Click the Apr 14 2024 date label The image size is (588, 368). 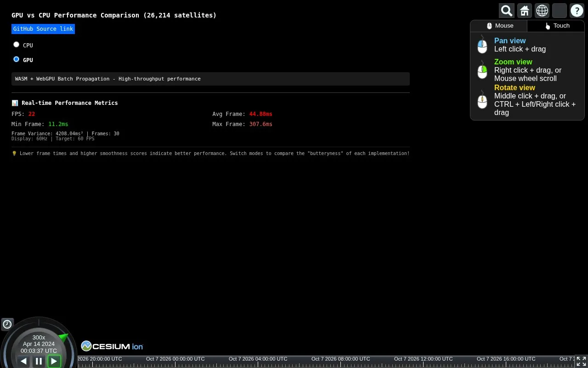[x=39, y=344]
